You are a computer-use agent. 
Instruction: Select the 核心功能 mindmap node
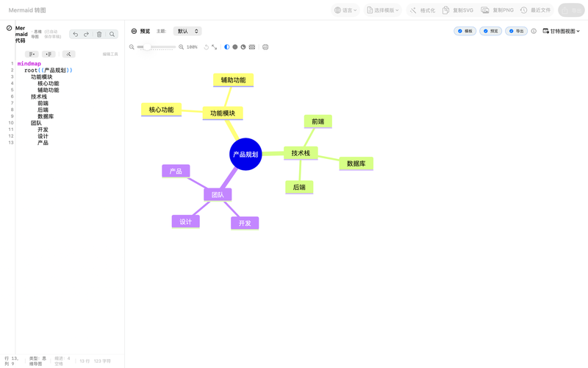[x=161, y=110]
